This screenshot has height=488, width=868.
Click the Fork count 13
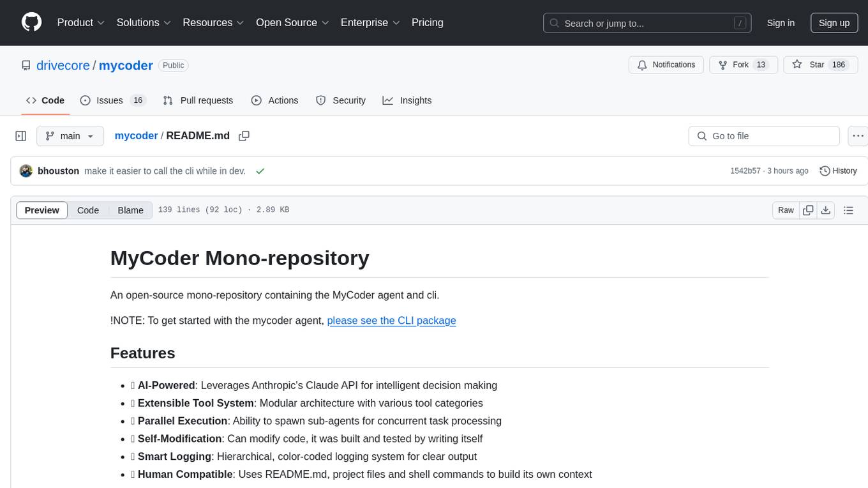[x=760, y=65]
